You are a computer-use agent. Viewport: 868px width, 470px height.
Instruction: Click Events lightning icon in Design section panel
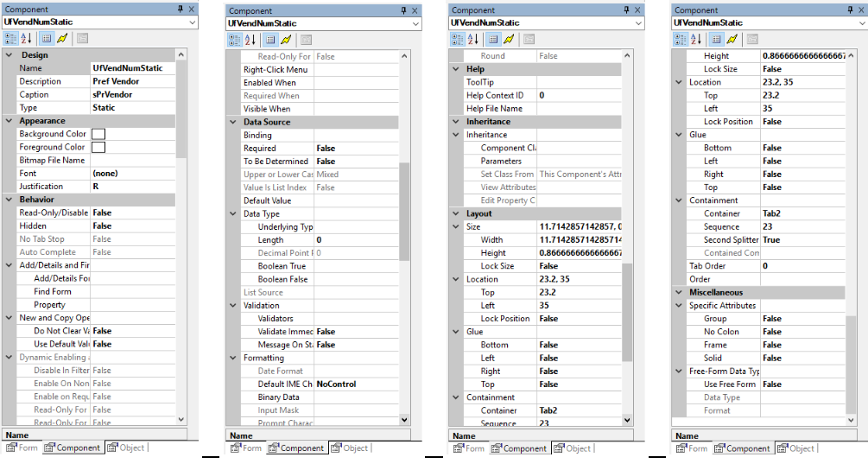(62, 38)
